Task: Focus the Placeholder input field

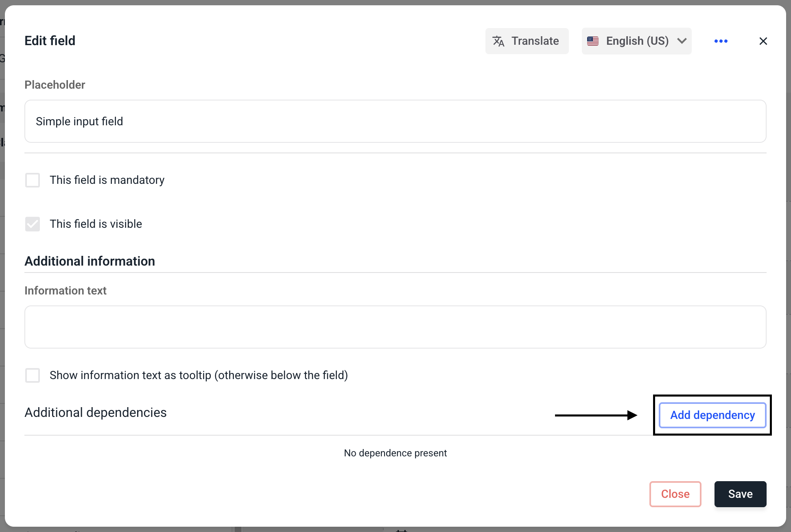Action: click(395, 121)
